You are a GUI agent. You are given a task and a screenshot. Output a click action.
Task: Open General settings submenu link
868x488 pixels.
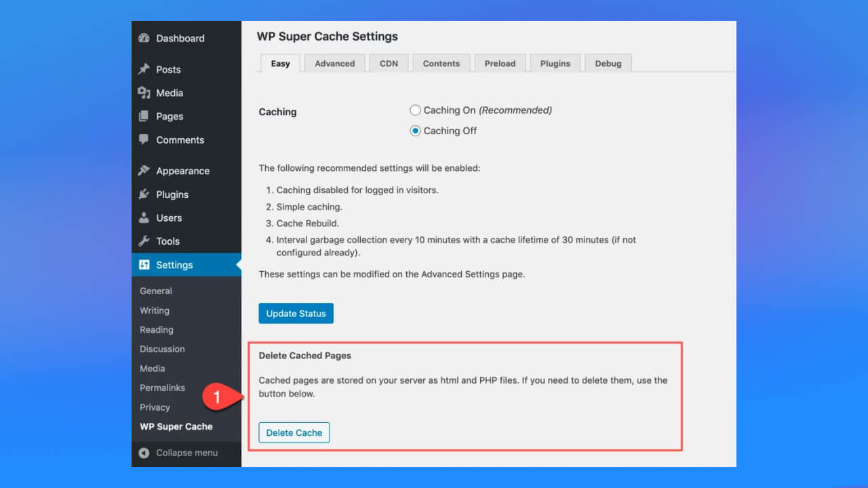tap(156, 291)
